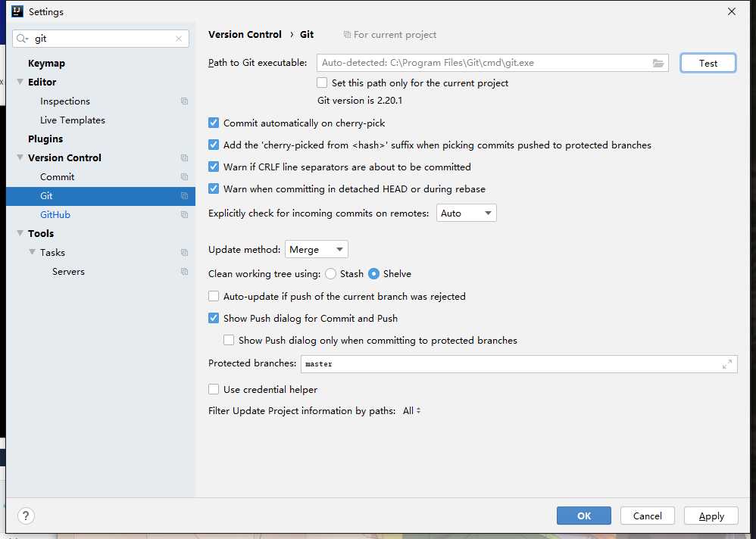The height and width of the screenshot is (539, 756).
Task: Click the For current project copy icon
Action: click(x=347, y=35)
